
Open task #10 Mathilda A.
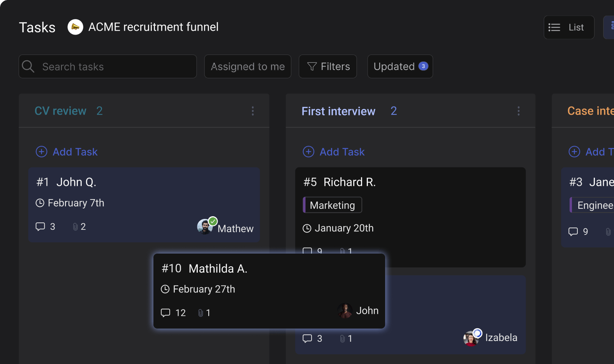[x=269, y=291]
